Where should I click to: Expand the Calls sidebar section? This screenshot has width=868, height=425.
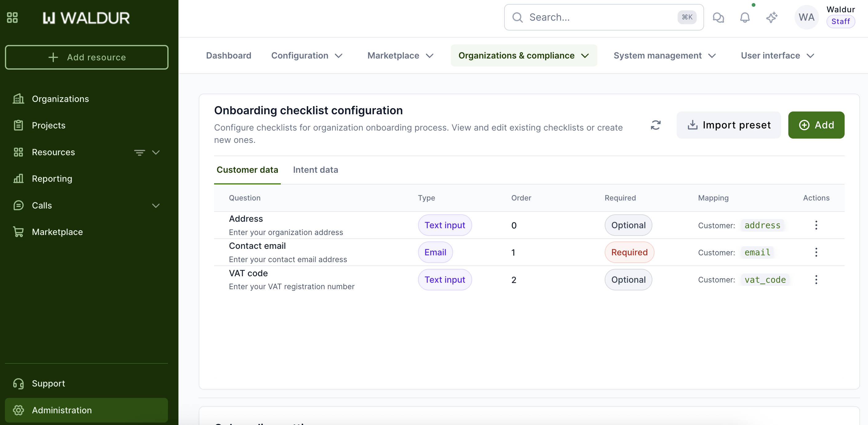tap(156, 205)
